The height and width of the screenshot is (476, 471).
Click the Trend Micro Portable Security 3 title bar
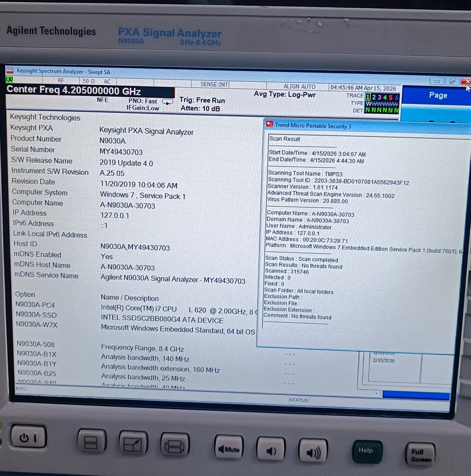click(x=367, y=127)
